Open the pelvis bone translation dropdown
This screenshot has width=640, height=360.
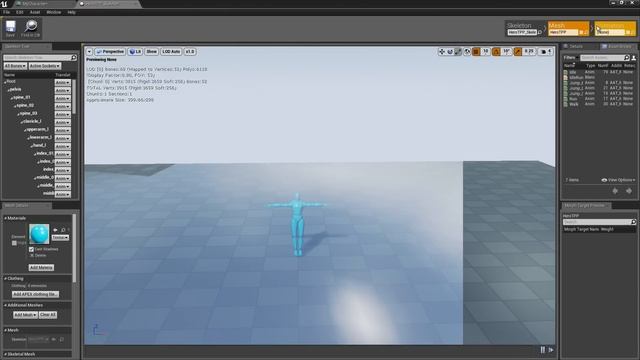(x=62, y=90)
